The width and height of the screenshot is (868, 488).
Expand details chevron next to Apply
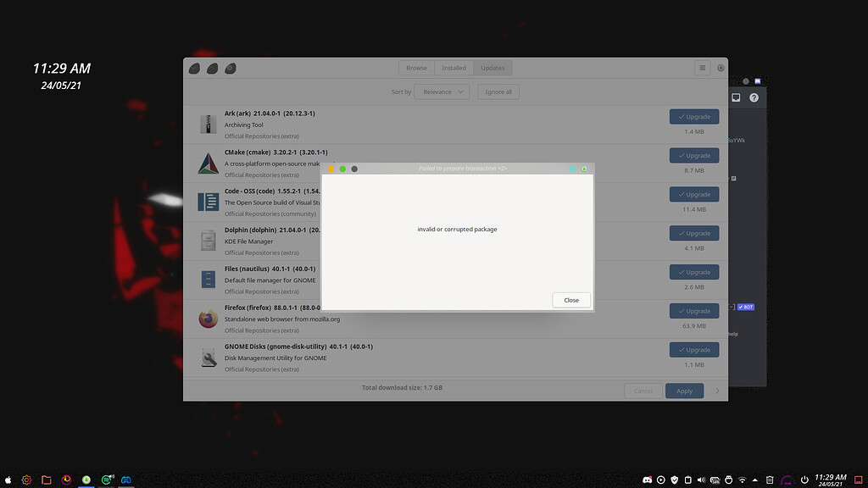tap(717, 391)
